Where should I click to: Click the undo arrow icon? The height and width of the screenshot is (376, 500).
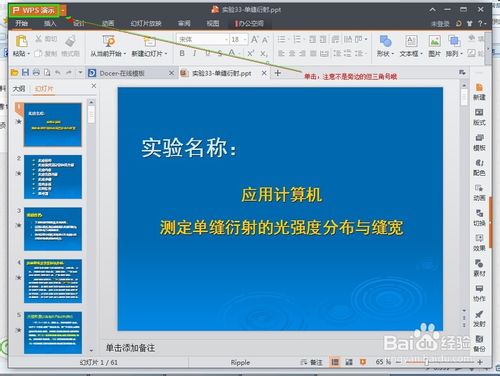(58, 72)
